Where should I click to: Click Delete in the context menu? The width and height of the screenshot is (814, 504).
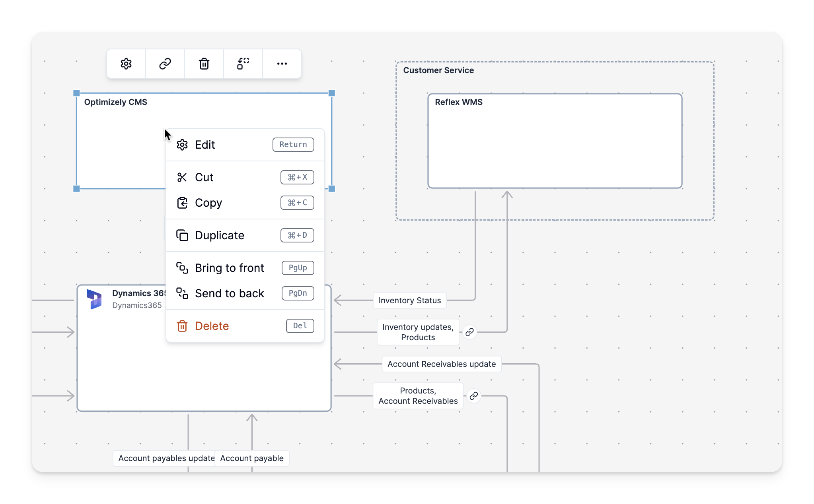(212, 326)
